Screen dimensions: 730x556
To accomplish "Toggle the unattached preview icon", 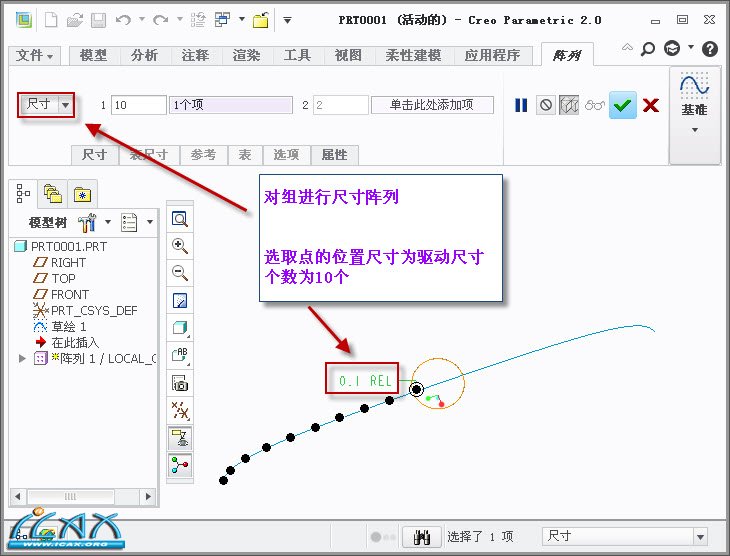I will pyautogui.click(x=569, y=105).
